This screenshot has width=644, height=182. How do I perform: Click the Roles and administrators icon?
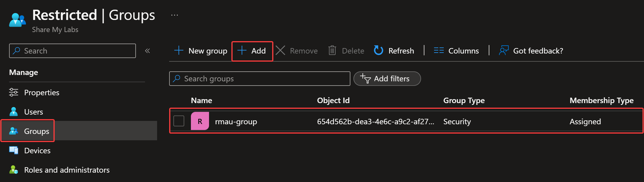[14, 170]
